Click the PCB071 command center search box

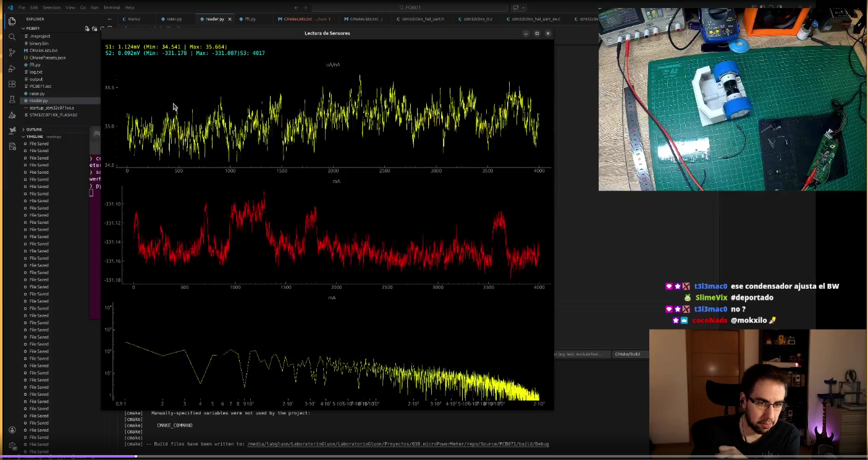409,7
